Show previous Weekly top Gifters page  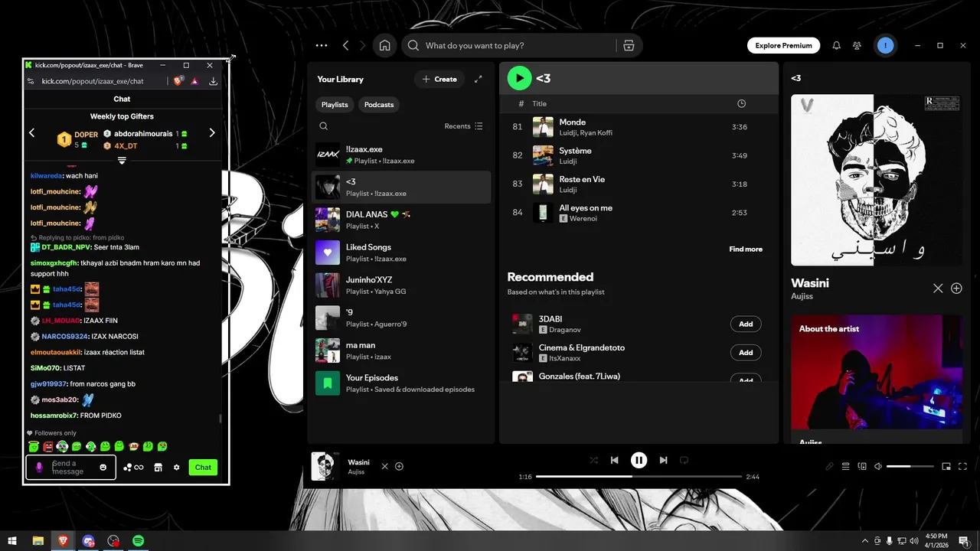click(32, 132)
